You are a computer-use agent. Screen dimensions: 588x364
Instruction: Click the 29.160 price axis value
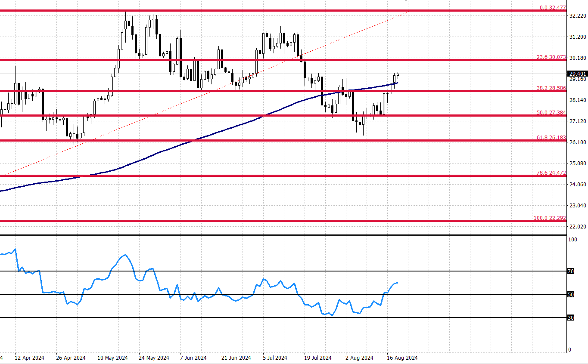pyautogui.click(x=577, y=79)
